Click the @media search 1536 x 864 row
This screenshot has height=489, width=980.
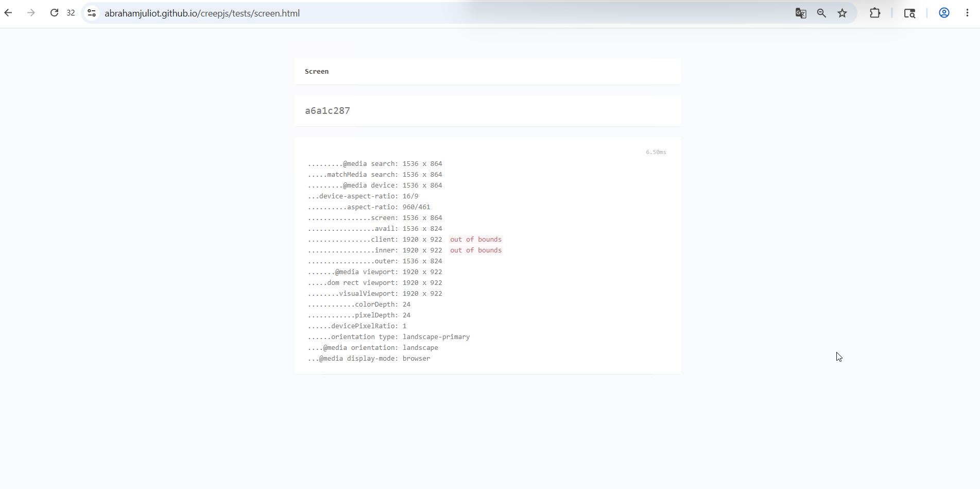coord(375,164)
